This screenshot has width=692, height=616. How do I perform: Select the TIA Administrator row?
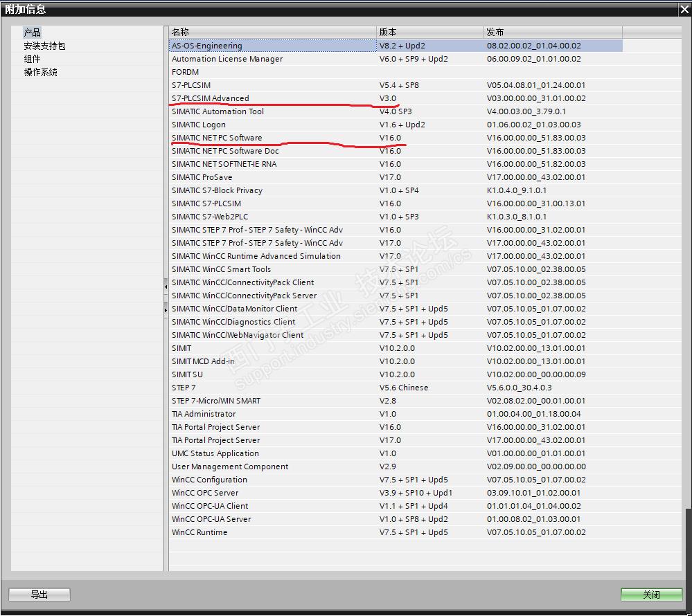[x=396, y=414]
